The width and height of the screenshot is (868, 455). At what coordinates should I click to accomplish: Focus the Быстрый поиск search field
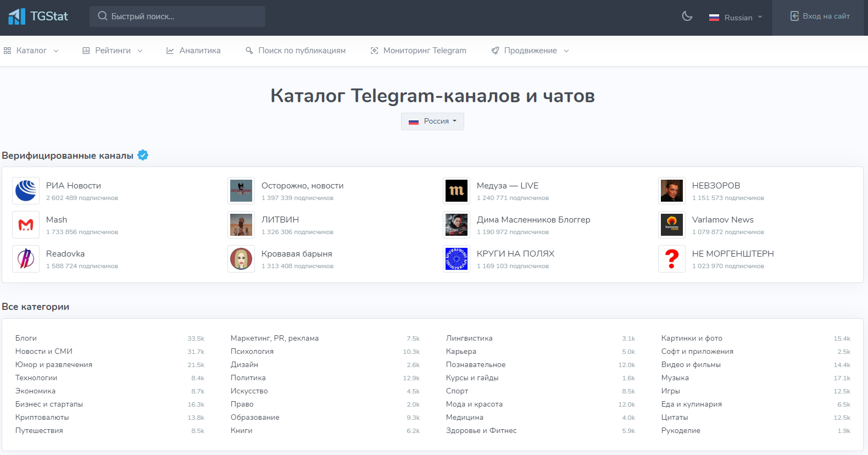[177, 16]
